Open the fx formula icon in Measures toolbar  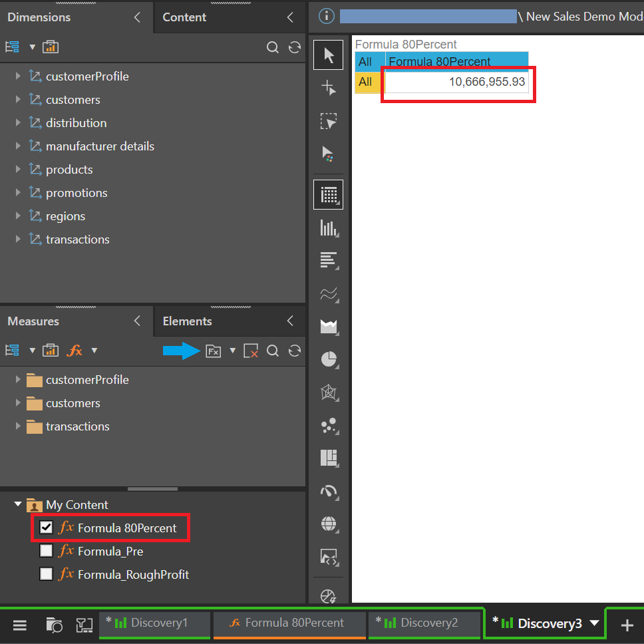click(75, 351)
